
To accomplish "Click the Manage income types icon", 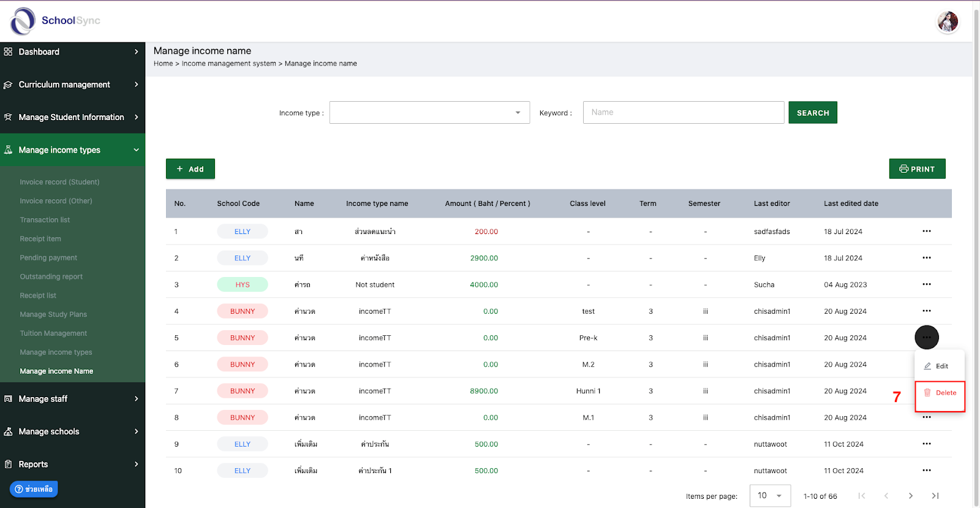I will click(8, 150).
